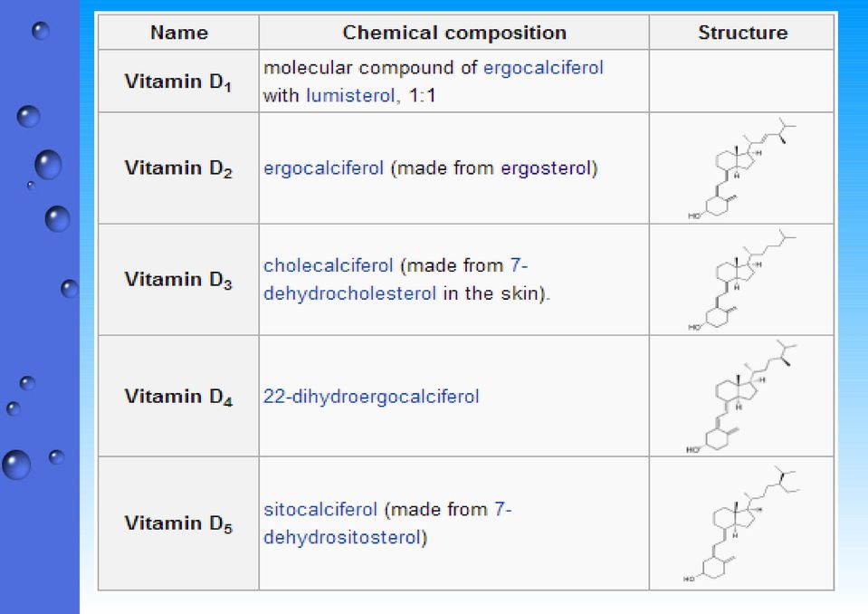
Task: Open the ergosterol link
Action: point(547,168)
